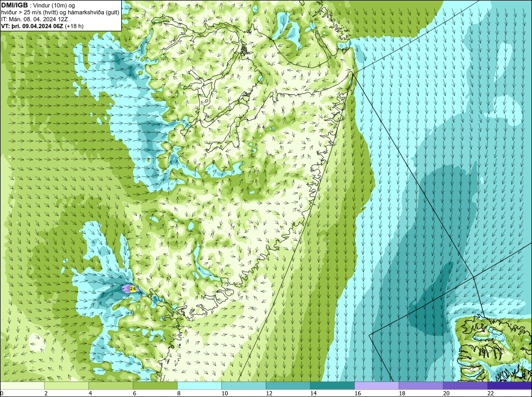Click the 'hviður > 25 m/s' legend line
Screen dimensions: 532x397
(x=60, y=13)
